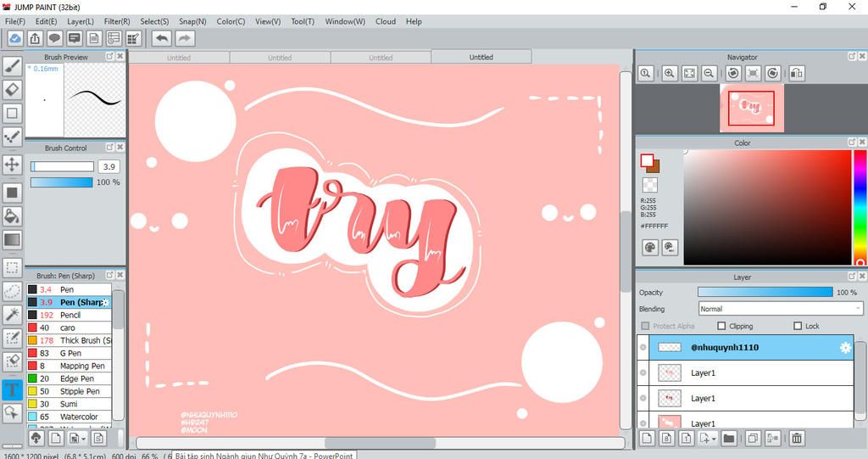Image resolution: width=868 pixels, height=459 pixels.
Task: Select the rectangular Selection tool
Action: [12, 268]
